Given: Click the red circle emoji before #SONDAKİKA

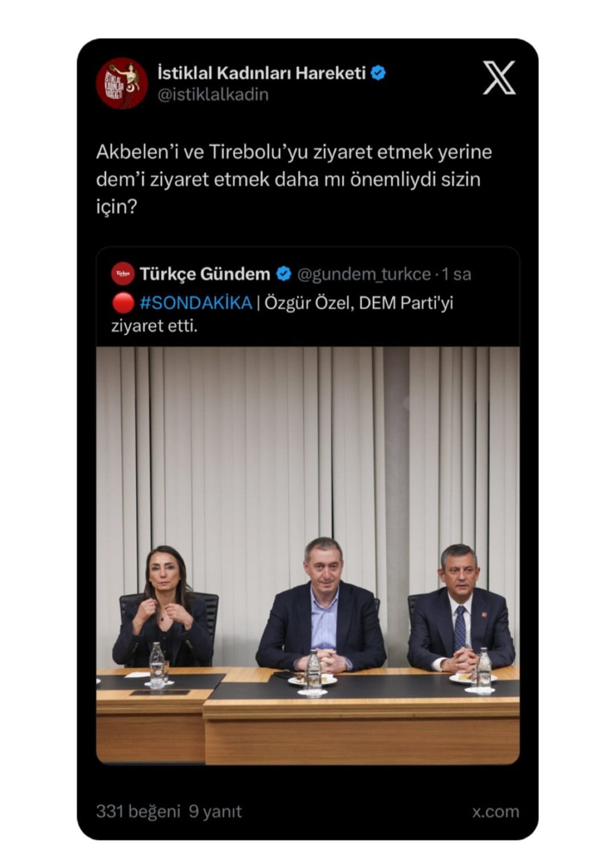Looking at the screenshot, I should [123, 303].
